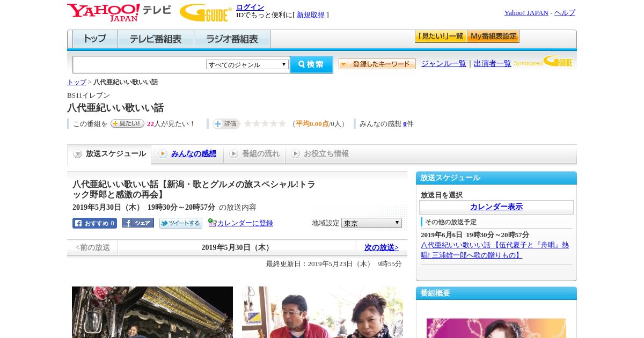The width and height of the screenshot is (644, 338).
Task: Open the すべてのジャンル genre dropdown
Action: [247, 64]
